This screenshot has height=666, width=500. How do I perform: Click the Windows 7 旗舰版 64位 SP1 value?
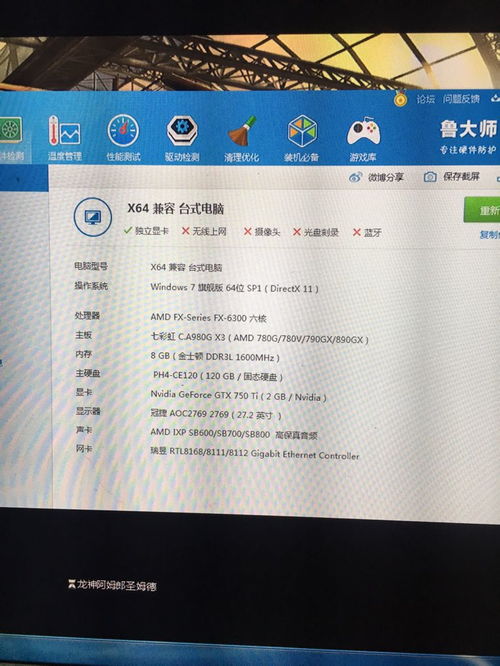[234, 288]
